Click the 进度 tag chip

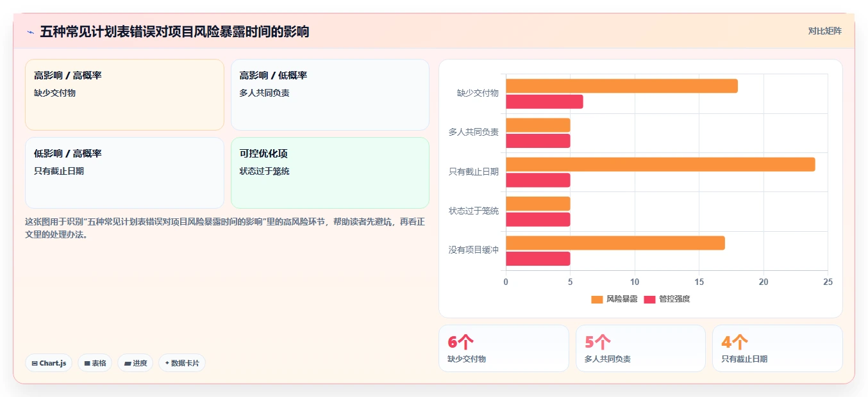[135, 363]
